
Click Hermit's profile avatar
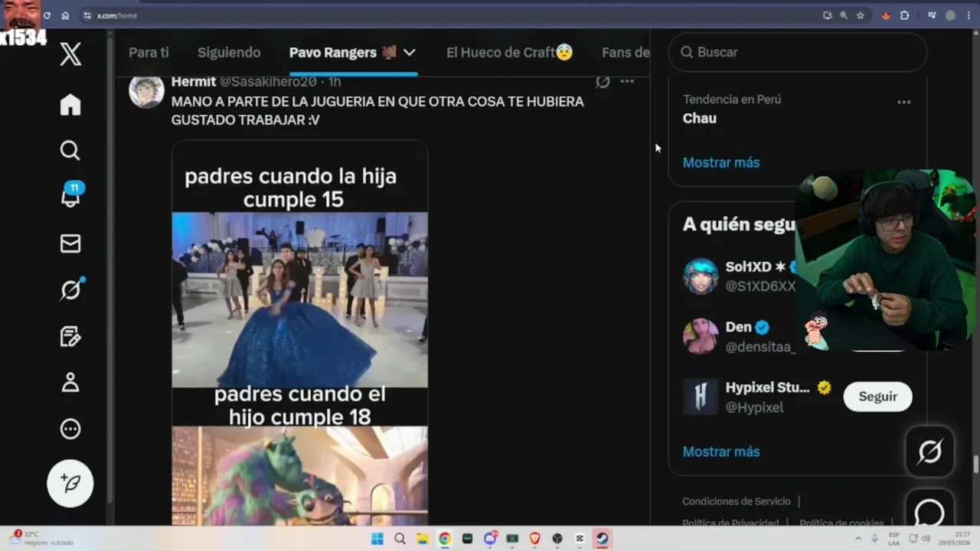tap(146, 91)
